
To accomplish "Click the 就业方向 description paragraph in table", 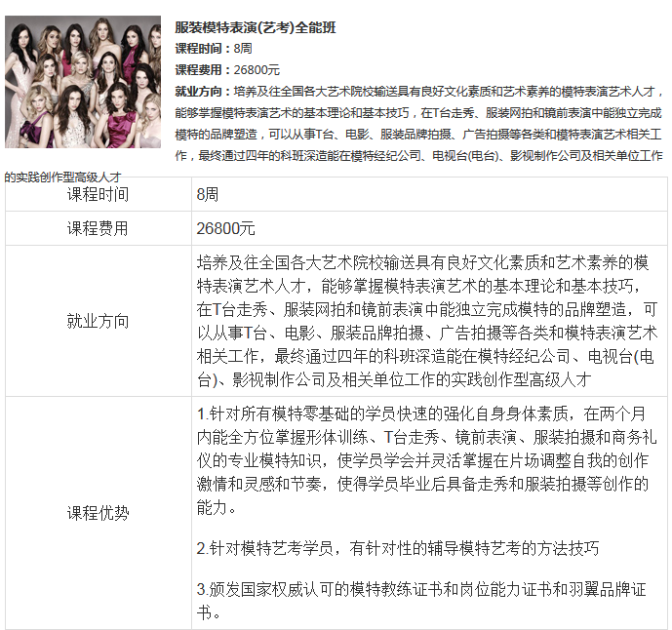I will (427, 321).
